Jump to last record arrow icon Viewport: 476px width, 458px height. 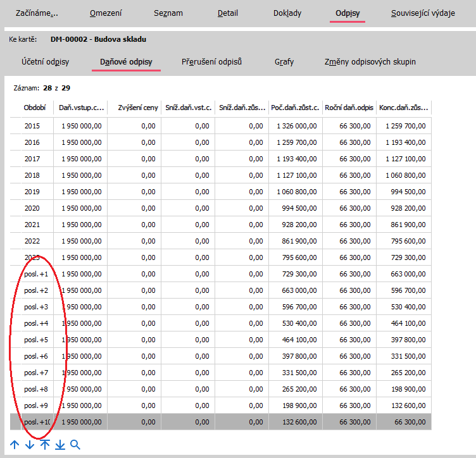60,445
